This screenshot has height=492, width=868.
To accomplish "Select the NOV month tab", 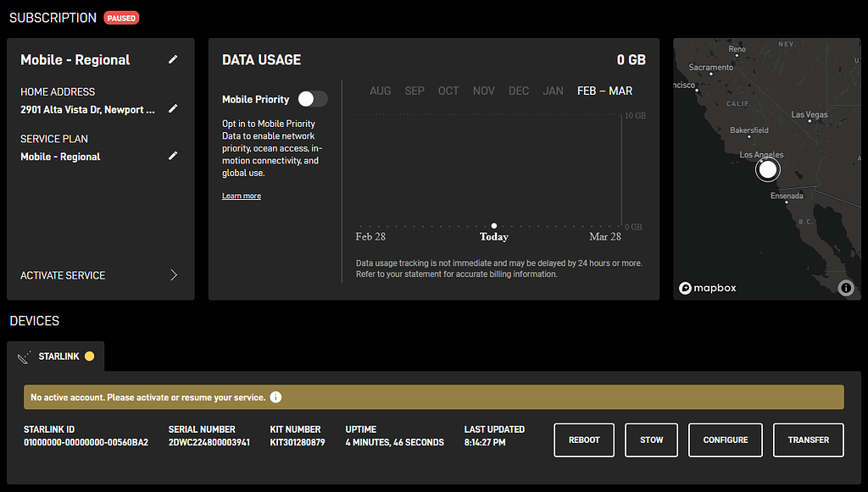I will click(484, 91).
